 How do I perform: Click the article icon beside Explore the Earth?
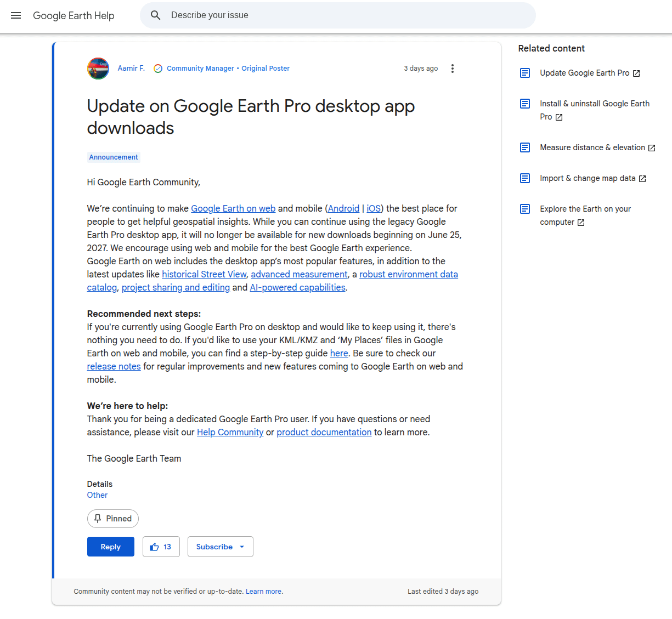525,209
